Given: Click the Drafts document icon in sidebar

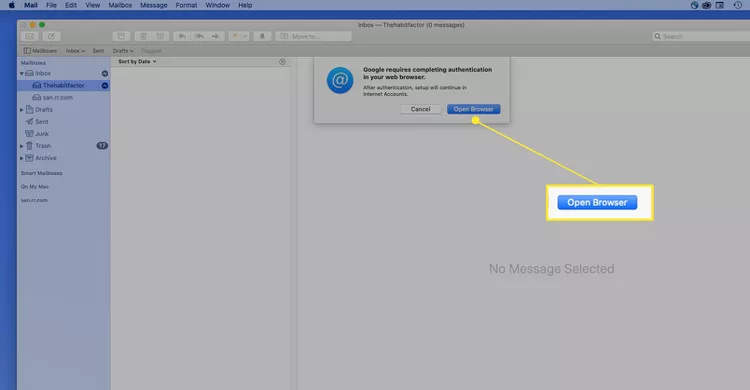Looking at the screenshot, I should (x=30, y=110).
